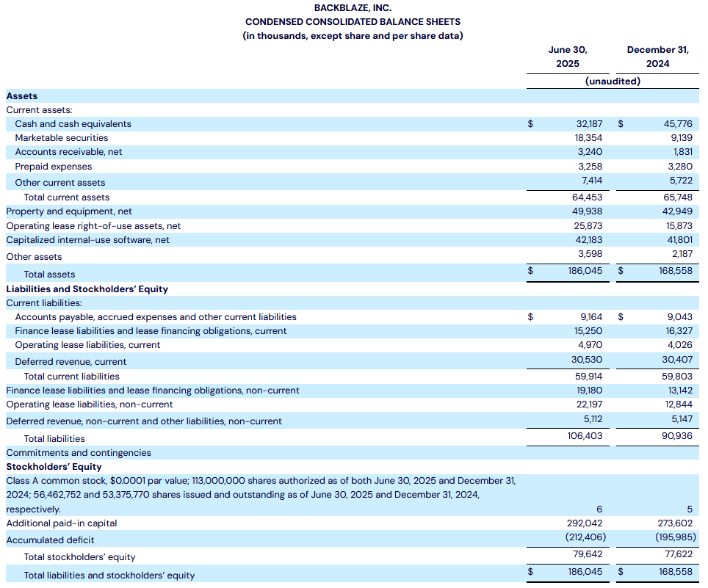Image resolution: width=708 pixels, height=588 pixels.
Task: Select the Condensed Consolidated Balance Sheets heading
Action: coord(353,22)
